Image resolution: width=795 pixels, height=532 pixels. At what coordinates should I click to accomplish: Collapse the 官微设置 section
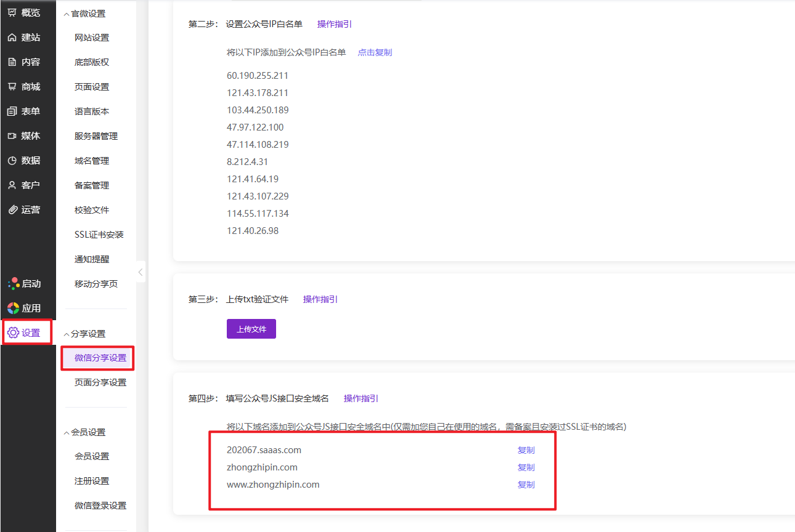point(67,14)
